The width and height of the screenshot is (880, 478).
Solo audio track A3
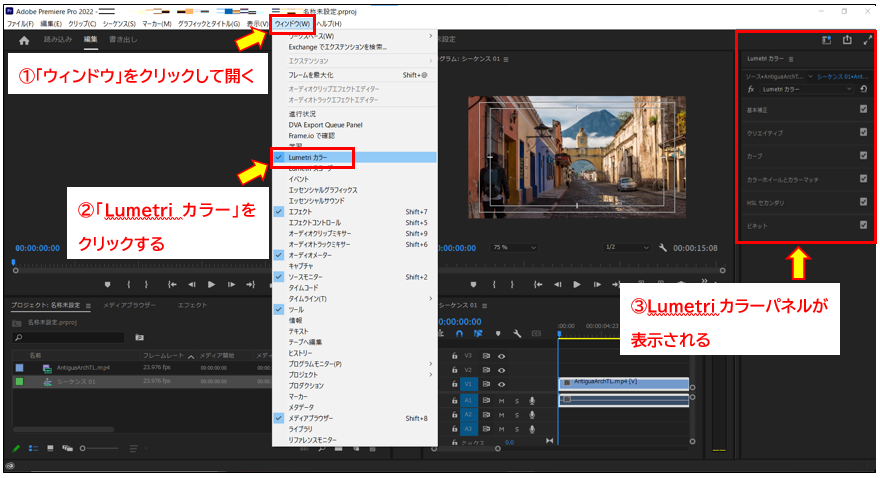517,429
